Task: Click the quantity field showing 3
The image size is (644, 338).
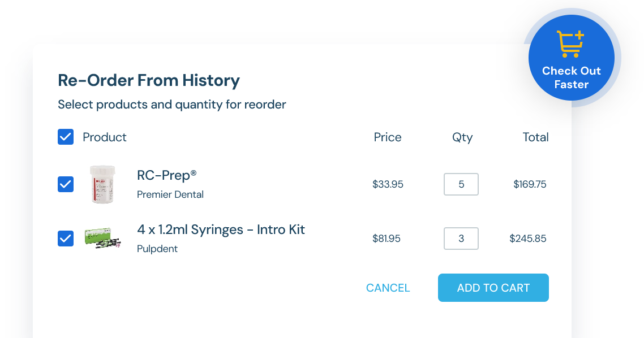Action: (x=461, y=239)
